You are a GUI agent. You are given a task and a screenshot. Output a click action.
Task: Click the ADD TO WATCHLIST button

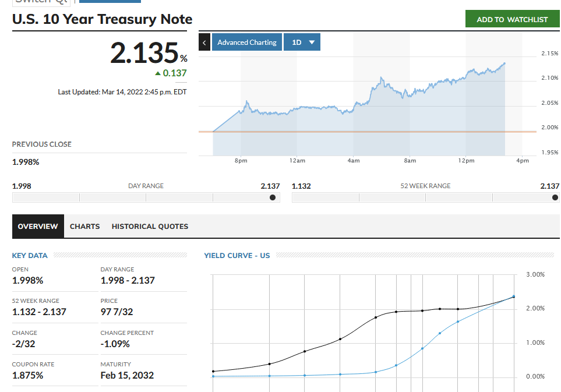coord(512,19)
